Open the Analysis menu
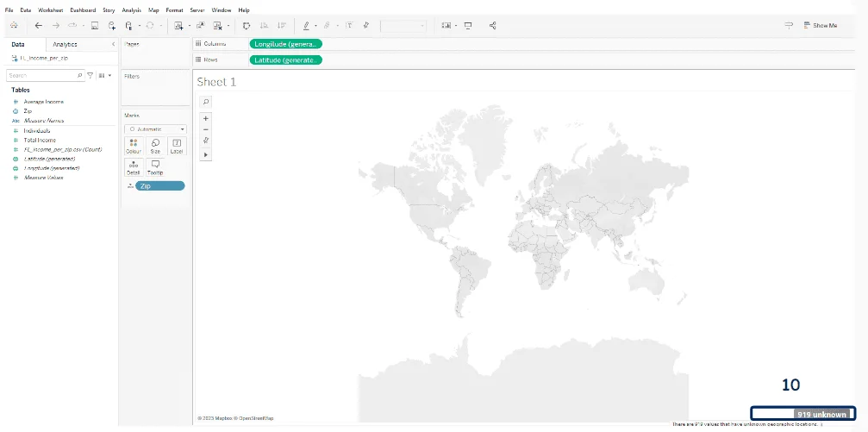Image resolution: width=868 pixels, height=432 pixels. pos(131,9)
